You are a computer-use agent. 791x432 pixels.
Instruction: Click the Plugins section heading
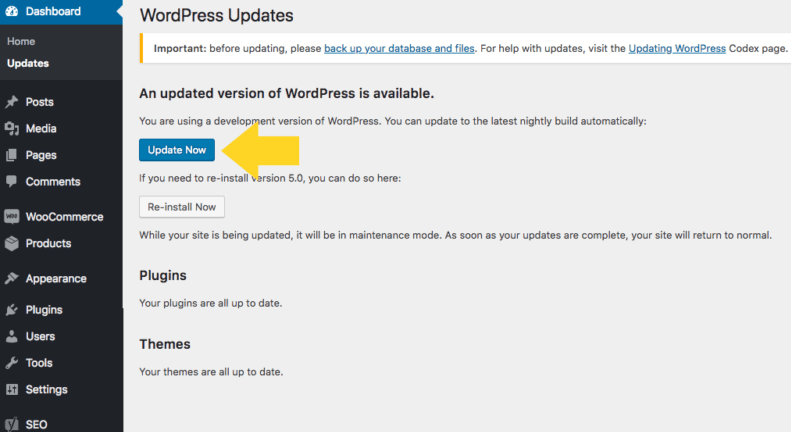(x=162, y=276)
